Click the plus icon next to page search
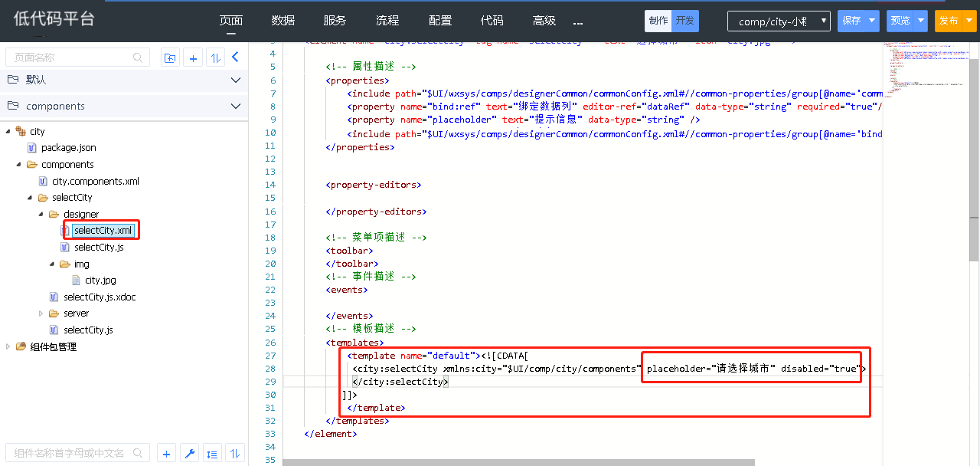This screenshot has width=980, height=466. [x=193, y=57]
